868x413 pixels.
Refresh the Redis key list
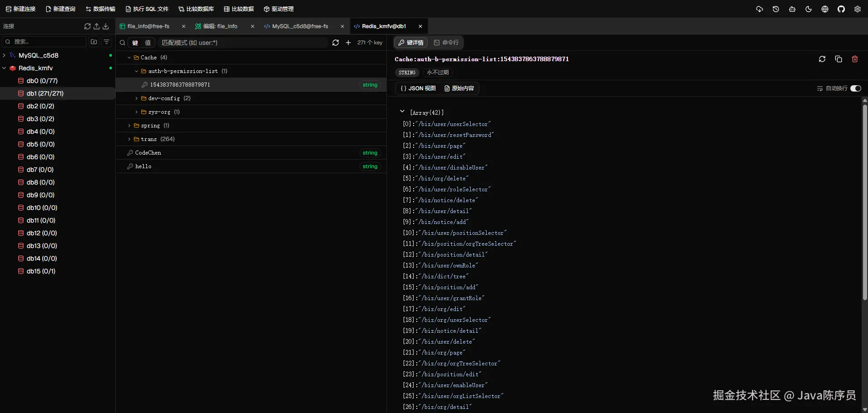click(x=336, y=43)
